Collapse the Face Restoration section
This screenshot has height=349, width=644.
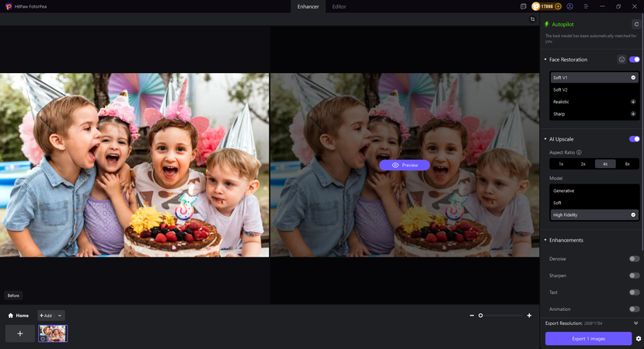click(x=545, y=60)
